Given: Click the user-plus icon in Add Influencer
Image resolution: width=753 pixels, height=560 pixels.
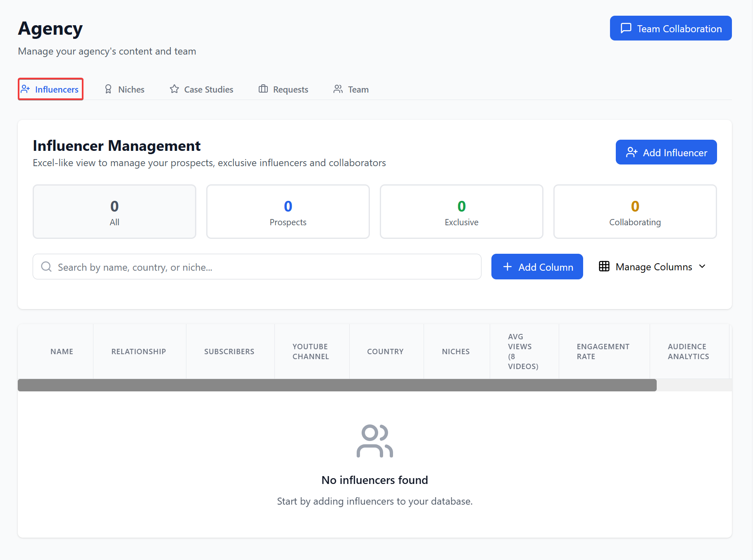Looking at the screenshot, I should coord(631,152).
